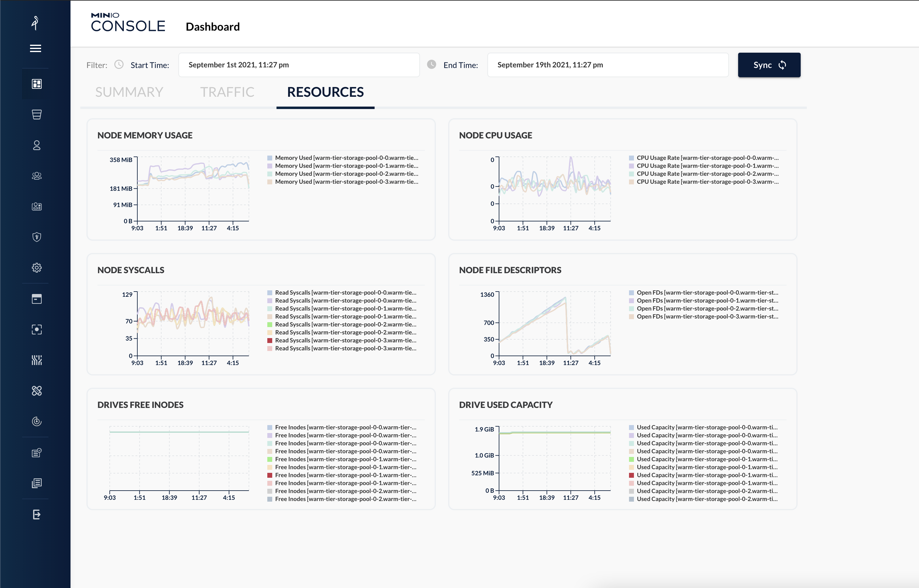919x588 pixels.
Task: Click first Memory Used legend color swatch
Action: click(270, 158)
